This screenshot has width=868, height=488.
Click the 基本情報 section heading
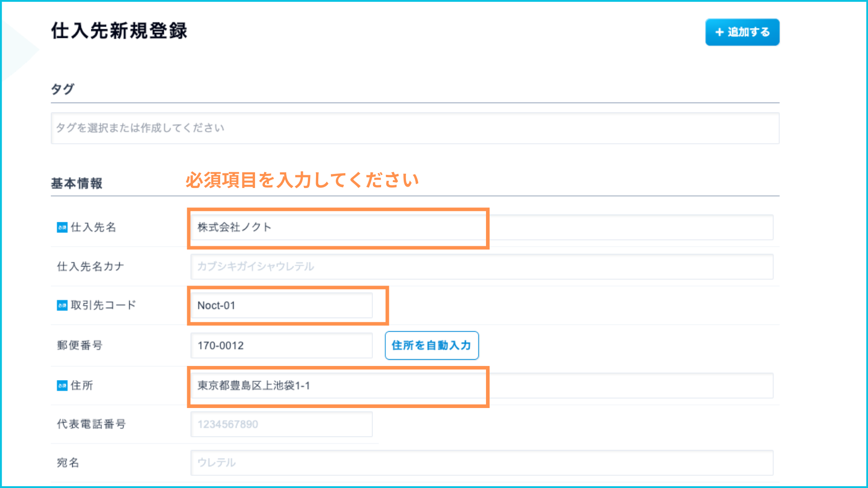(x=77, y=183)
